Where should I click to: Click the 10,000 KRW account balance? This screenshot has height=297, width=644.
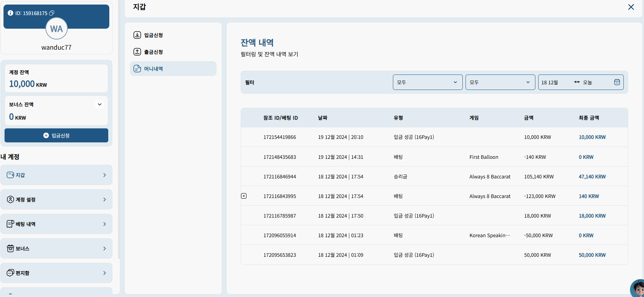[28, 84]
